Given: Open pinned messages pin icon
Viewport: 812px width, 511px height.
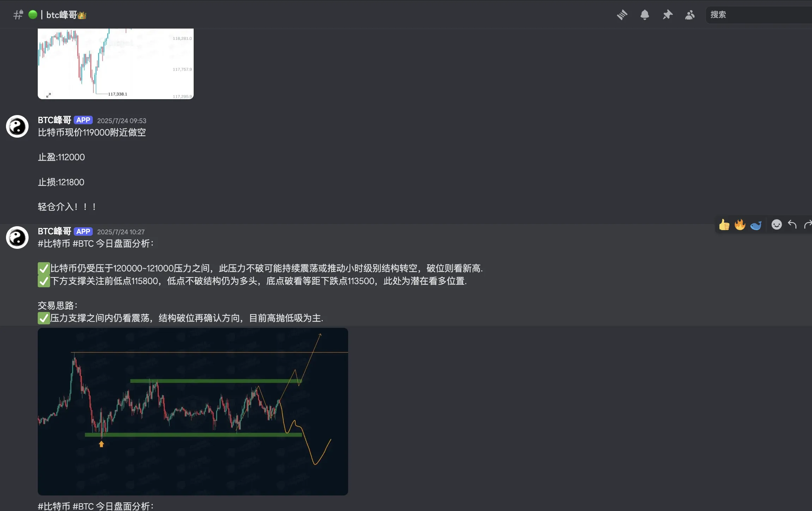Looking at the screenshot, I should point(667,15).
